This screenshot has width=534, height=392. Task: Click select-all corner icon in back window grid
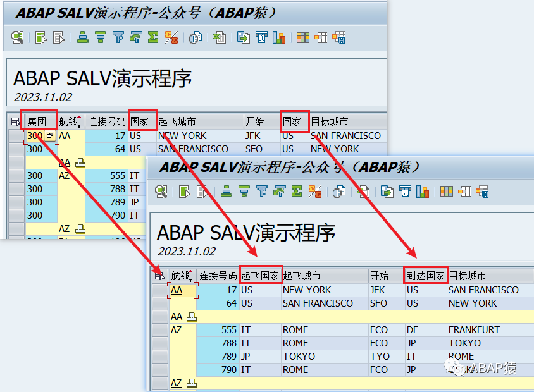(15, 121)
